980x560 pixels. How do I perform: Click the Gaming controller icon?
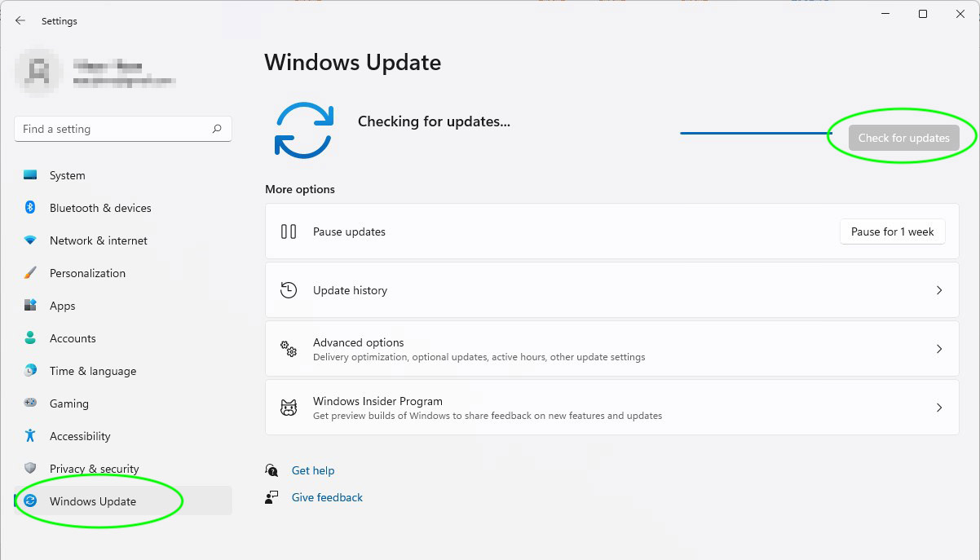30,403
